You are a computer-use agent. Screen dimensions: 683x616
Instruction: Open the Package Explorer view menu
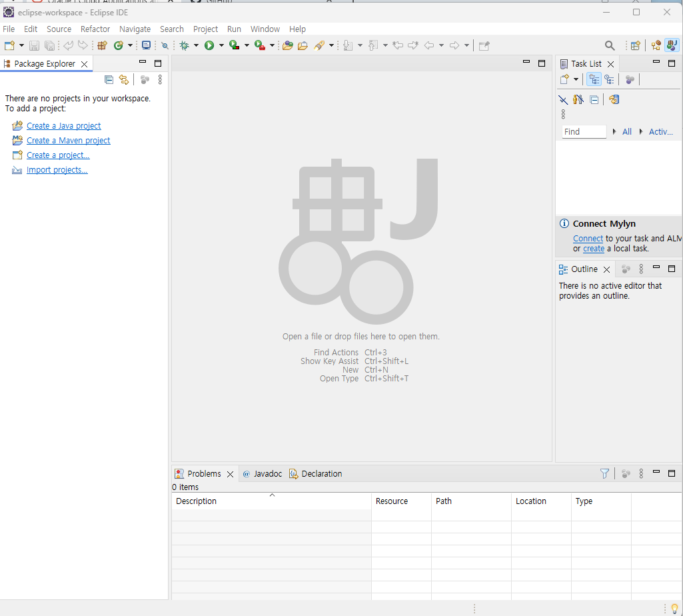coord(160,79)
